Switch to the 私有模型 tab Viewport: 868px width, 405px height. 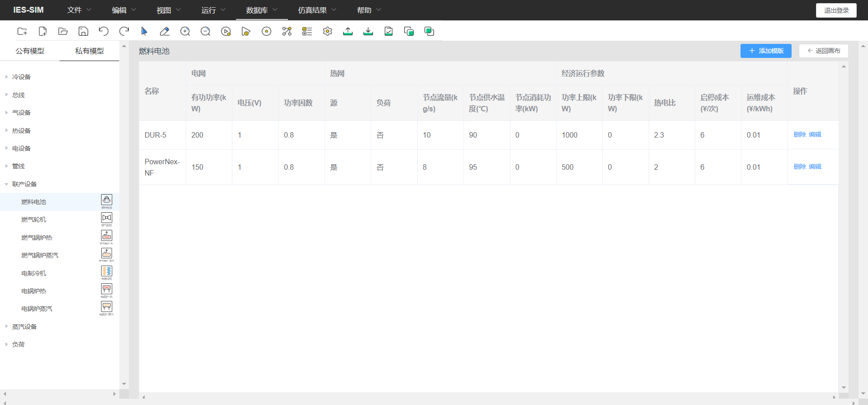90,51
